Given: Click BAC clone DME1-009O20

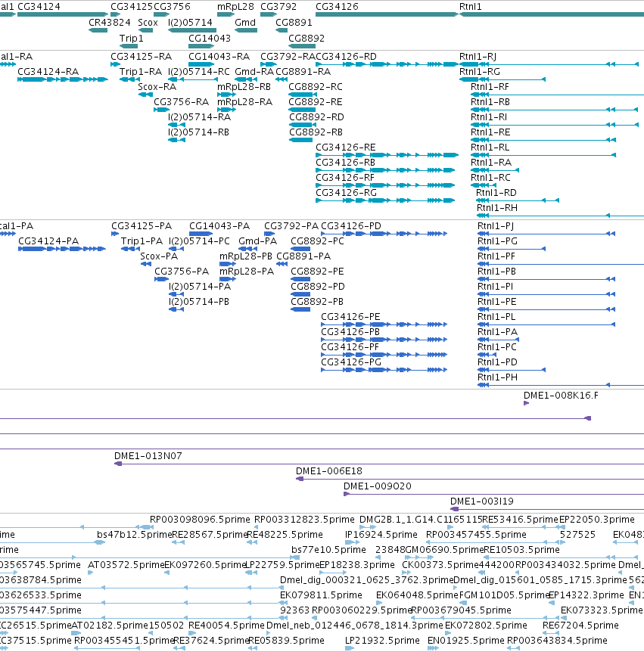Looking at the screenshot, I should [x=377, y=486].
